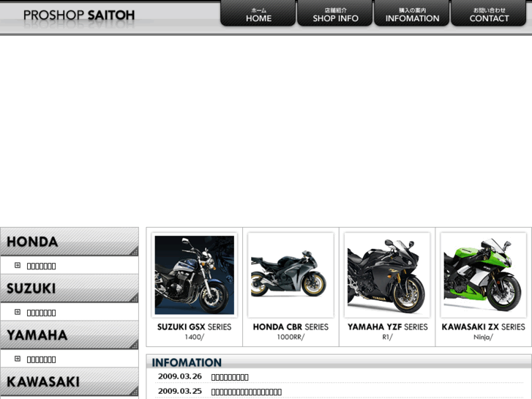This screenshot has height=399, width=532.
Task: Select the YAMAHA sidebar category header
Action: (x=70, y=335)
